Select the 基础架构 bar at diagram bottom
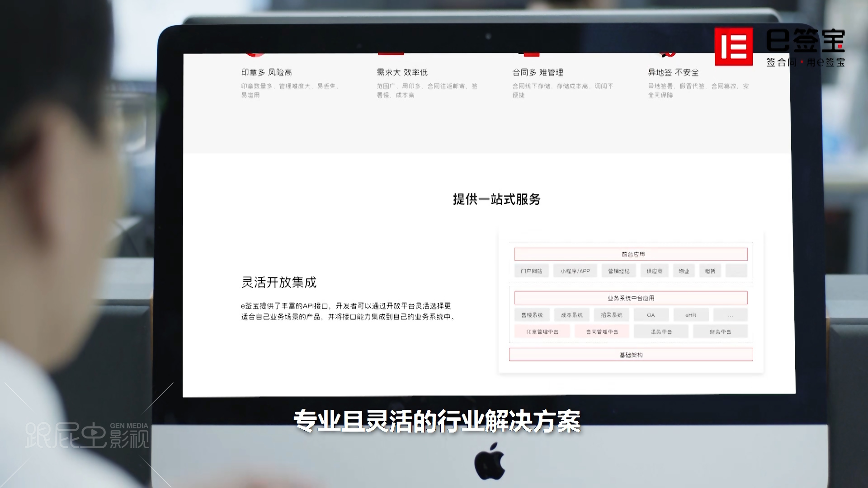 tap(631, 355)
